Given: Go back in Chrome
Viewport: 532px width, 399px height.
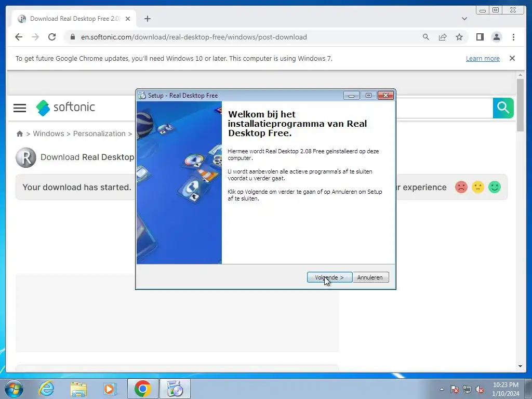Looking at the screenshot, I should [19, 37].
